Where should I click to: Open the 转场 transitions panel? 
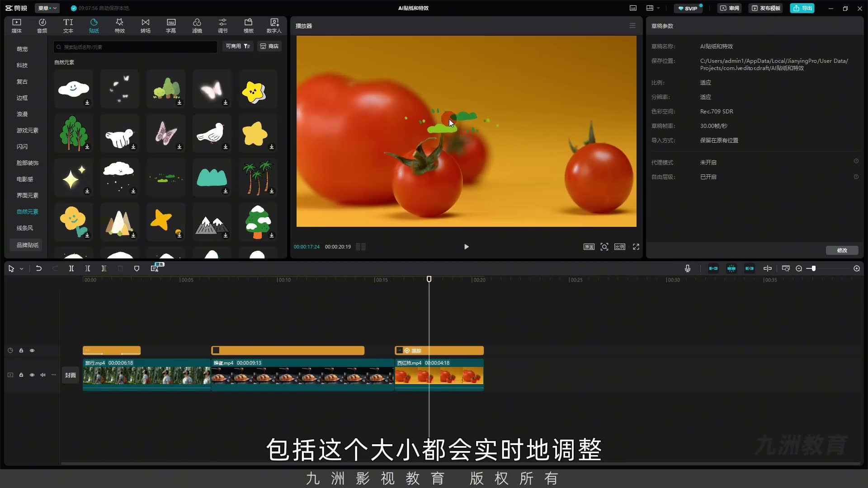145,26
